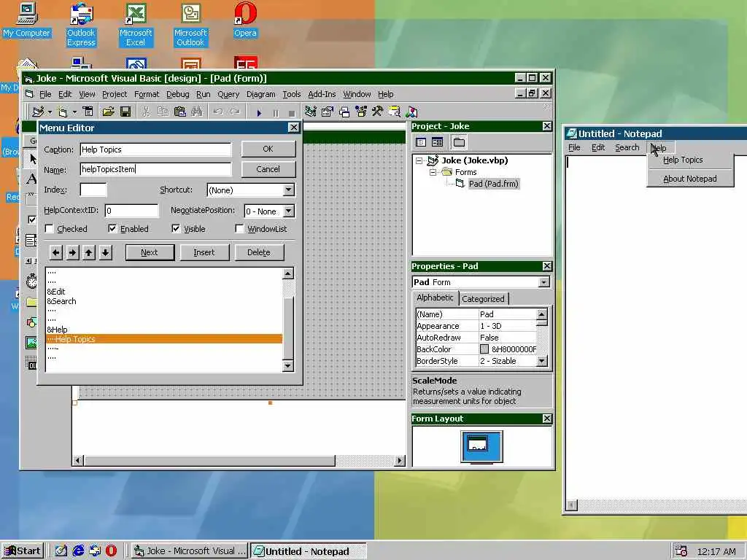The width and height of the screenshot is (747, 560).
Task: Click the Add Form toolbar icon
Action: coord(63,112)
